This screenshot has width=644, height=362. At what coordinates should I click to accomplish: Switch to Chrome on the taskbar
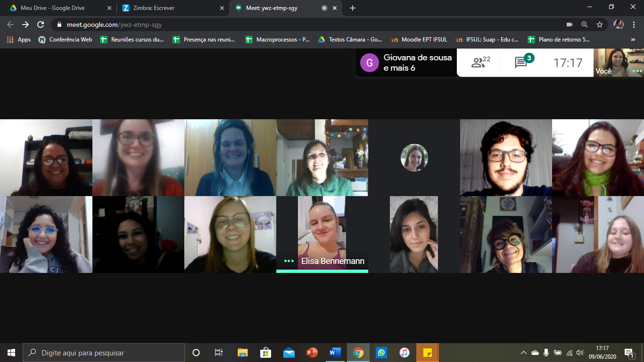(x=358, y=353)
